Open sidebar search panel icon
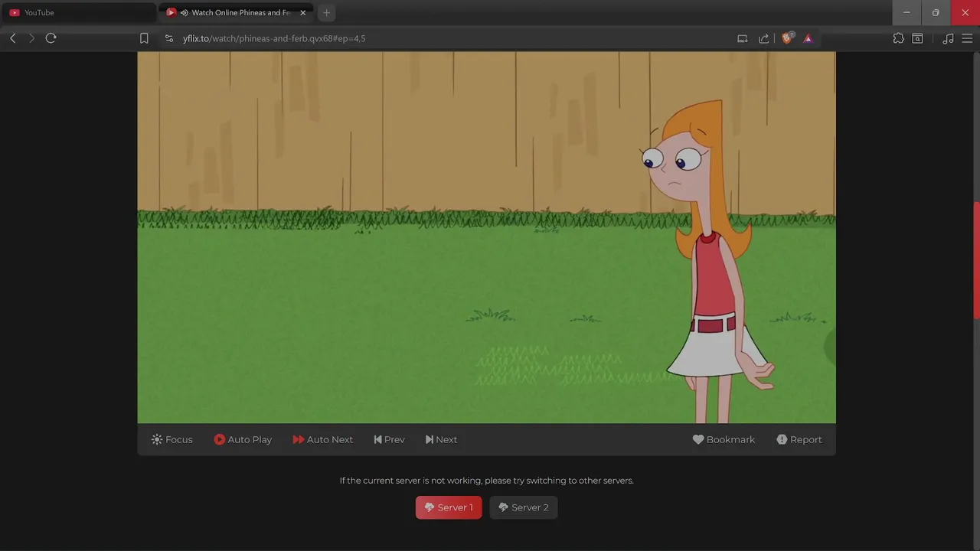 (917, 38)
